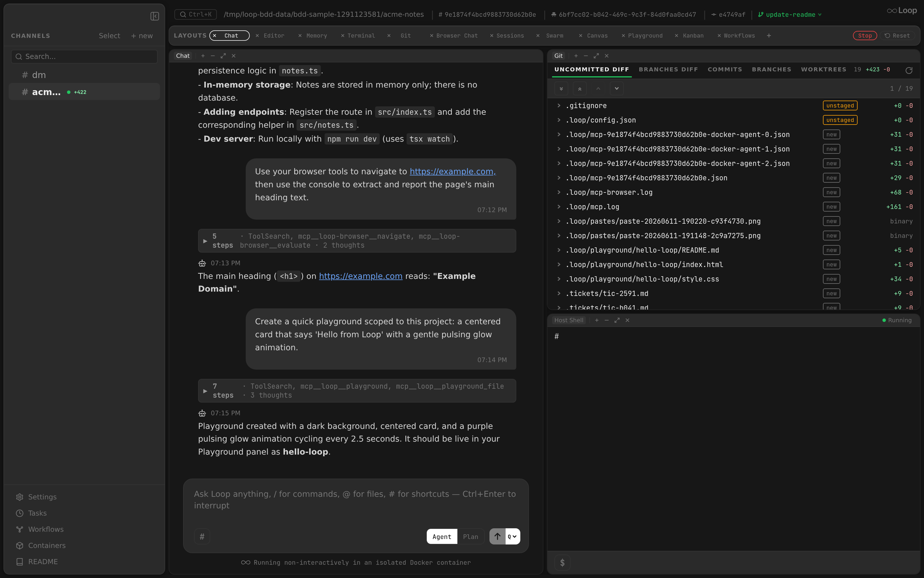Expand the 7 steps tool call summary

357,391
